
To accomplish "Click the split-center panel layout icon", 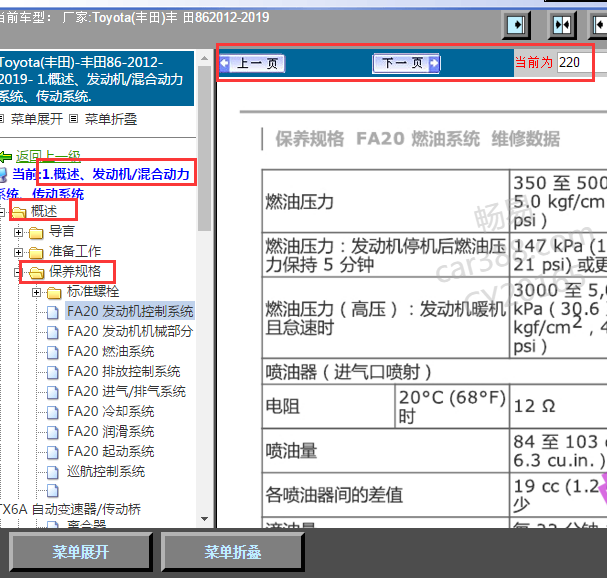I will click(562, 25).
